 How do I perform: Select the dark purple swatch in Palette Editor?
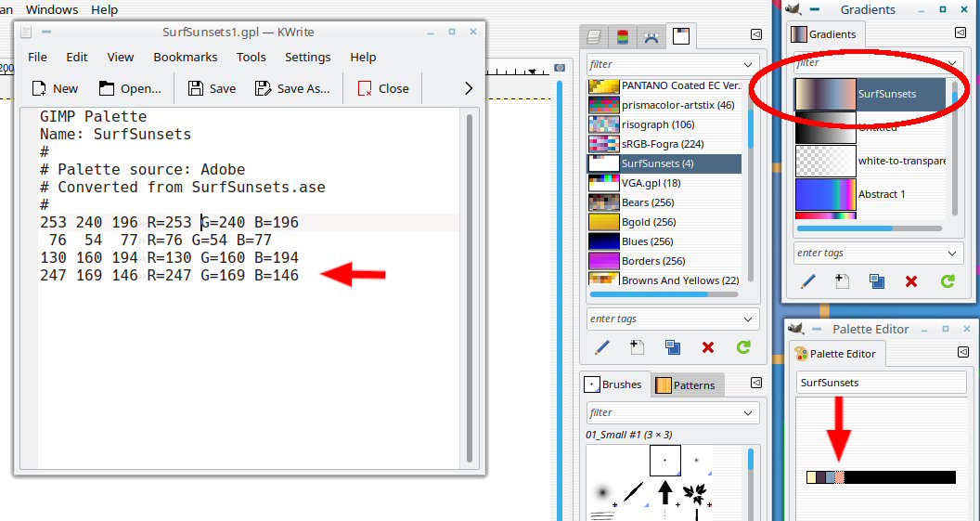pos(820,477)
